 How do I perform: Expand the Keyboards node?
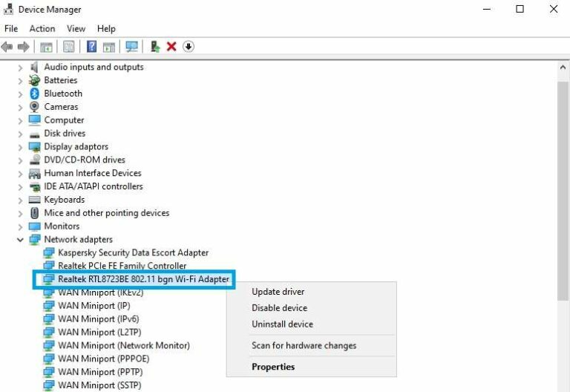click(20, 200)
